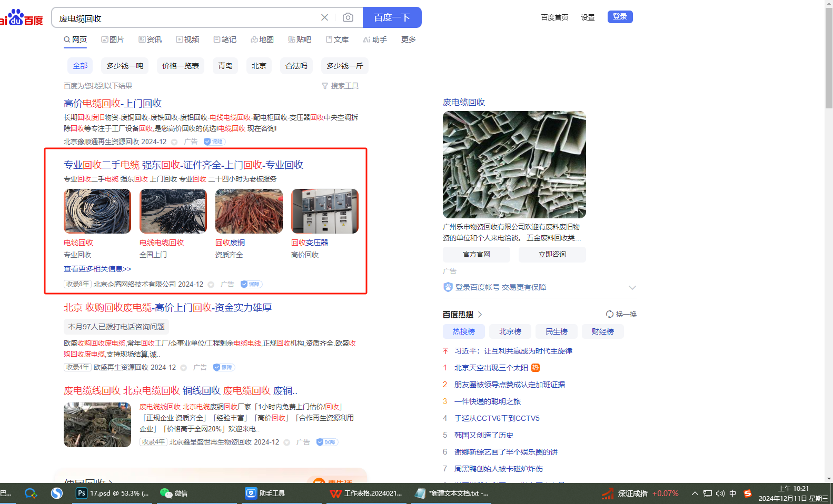Click the volume icon in system tray

point(720,493)
